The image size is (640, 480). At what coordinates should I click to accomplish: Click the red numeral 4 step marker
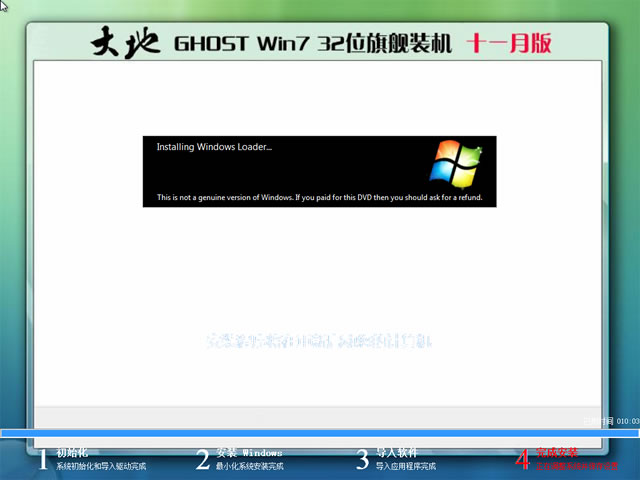click(x=522, y=459)
